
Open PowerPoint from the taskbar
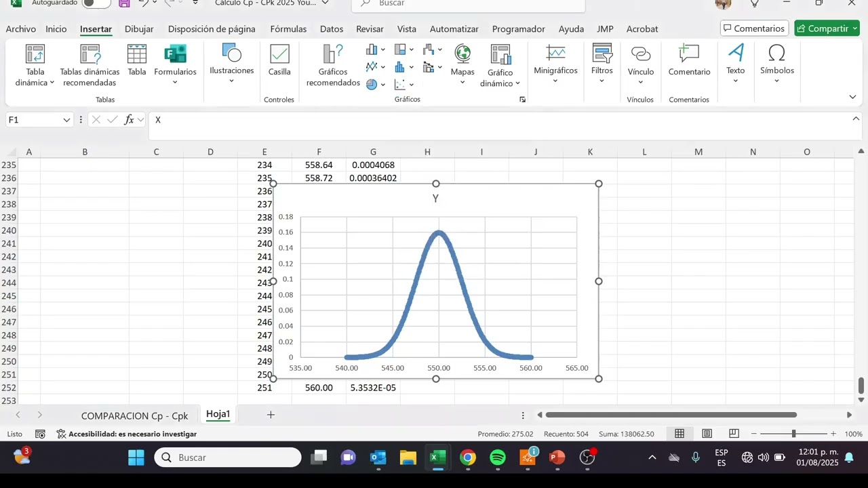click(x=557, y=457)
